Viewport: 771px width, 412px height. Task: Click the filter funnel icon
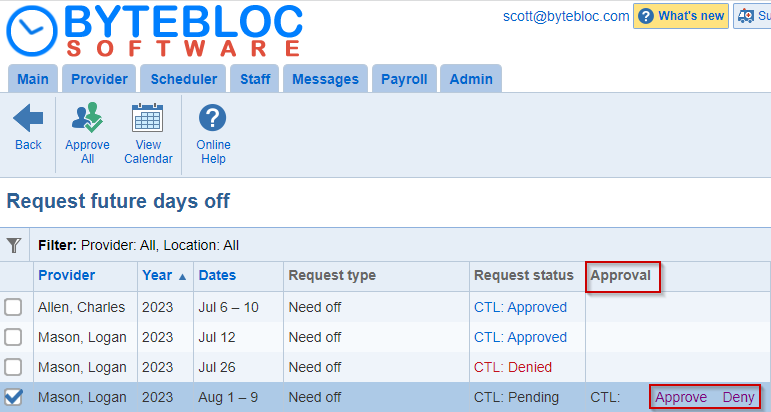click(x=14, y=245)
